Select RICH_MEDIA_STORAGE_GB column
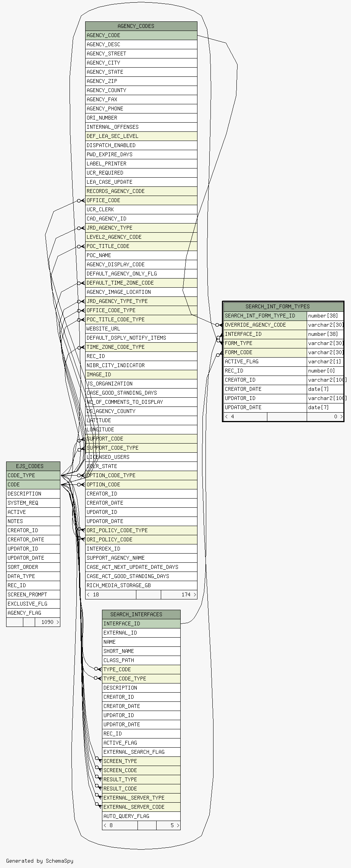The width and height of the screenshot is (351, 868). tap(141, 585)
